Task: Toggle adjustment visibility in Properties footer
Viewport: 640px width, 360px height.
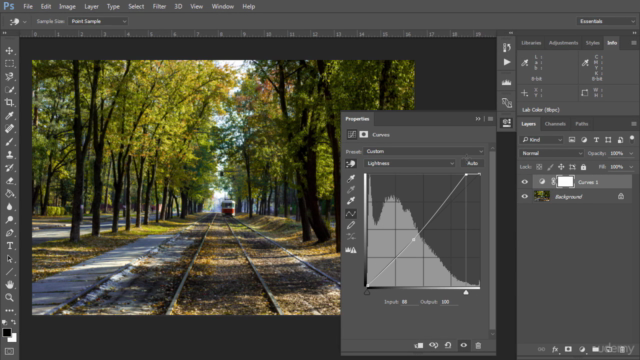Action: pyautogui.click(x=463, y=345)
